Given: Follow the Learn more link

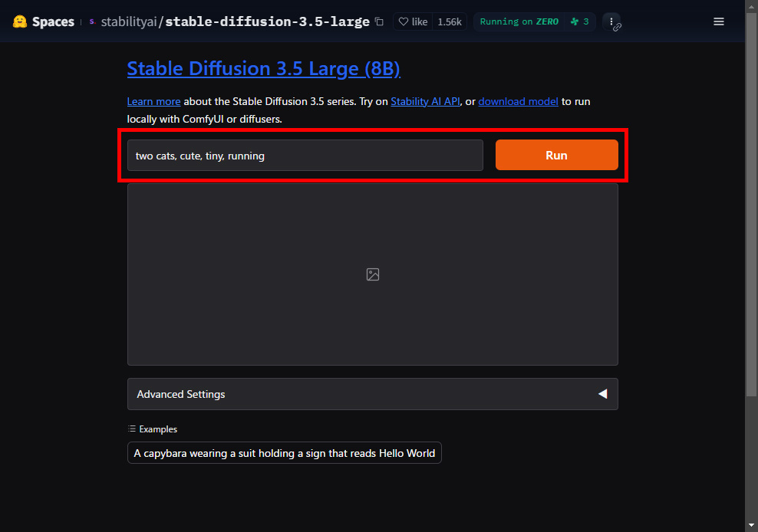Looking at the screenshot, I should [x=153, y=101].
